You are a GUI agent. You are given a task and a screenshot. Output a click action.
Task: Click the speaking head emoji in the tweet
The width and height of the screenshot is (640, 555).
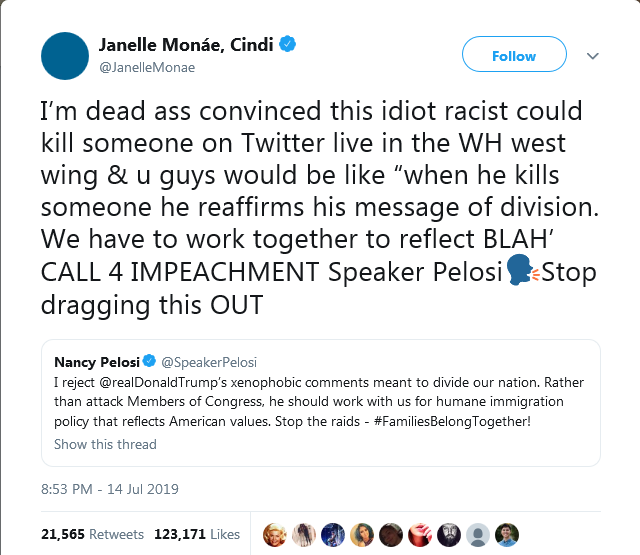pos(518,271)
